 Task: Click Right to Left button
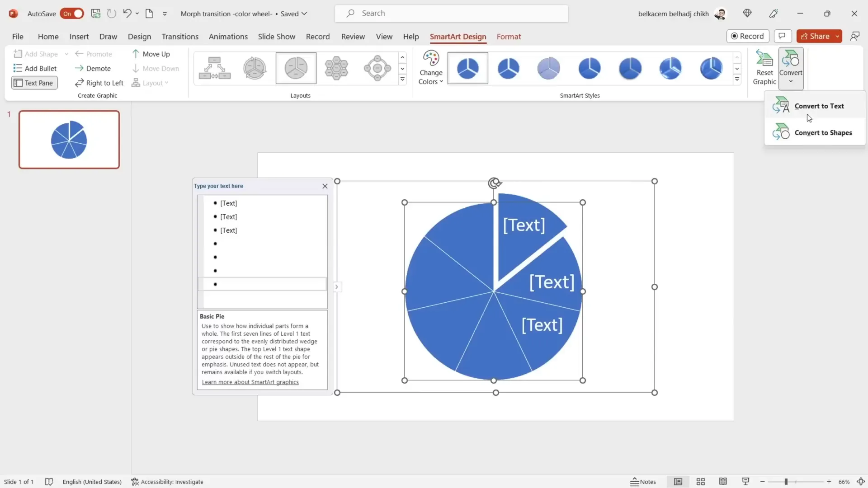click(x=99, y=83)
